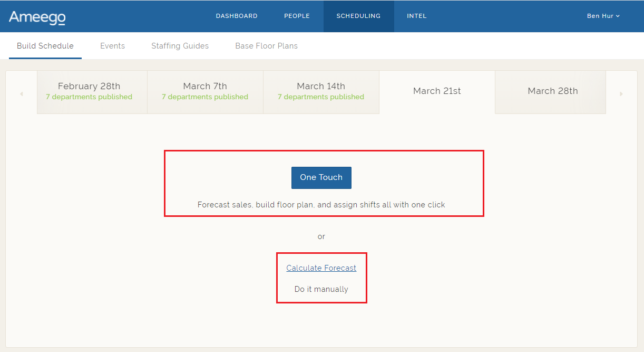Switch to the Base Floor Plans tab
Screen dimensions: 644x352
[266, 46]
